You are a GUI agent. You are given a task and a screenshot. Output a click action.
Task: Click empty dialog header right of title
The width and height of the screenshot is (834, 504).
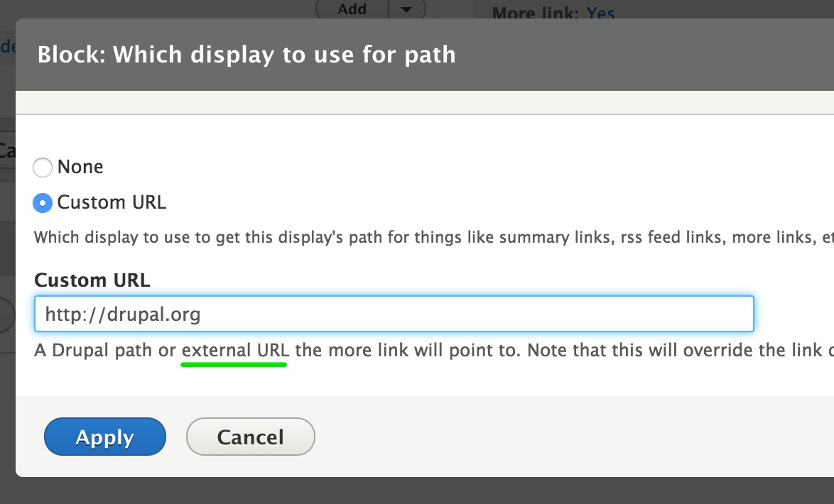pos(644,55)
